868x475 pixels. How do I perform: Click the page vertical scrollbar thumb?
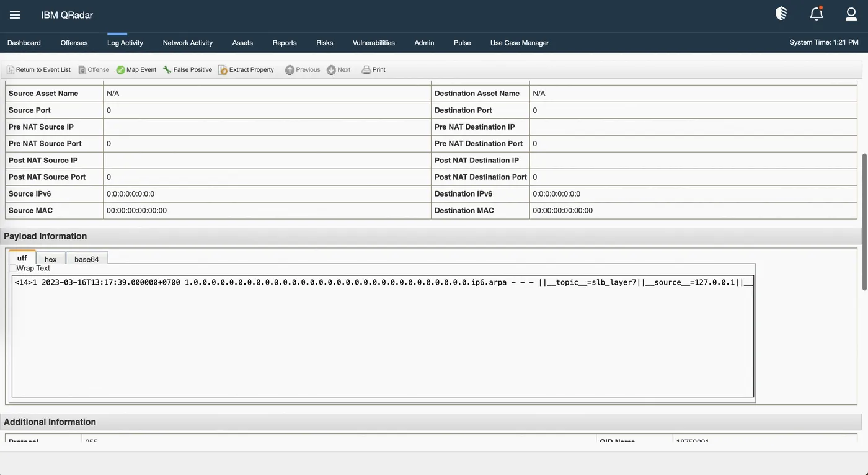click(864, 222)
